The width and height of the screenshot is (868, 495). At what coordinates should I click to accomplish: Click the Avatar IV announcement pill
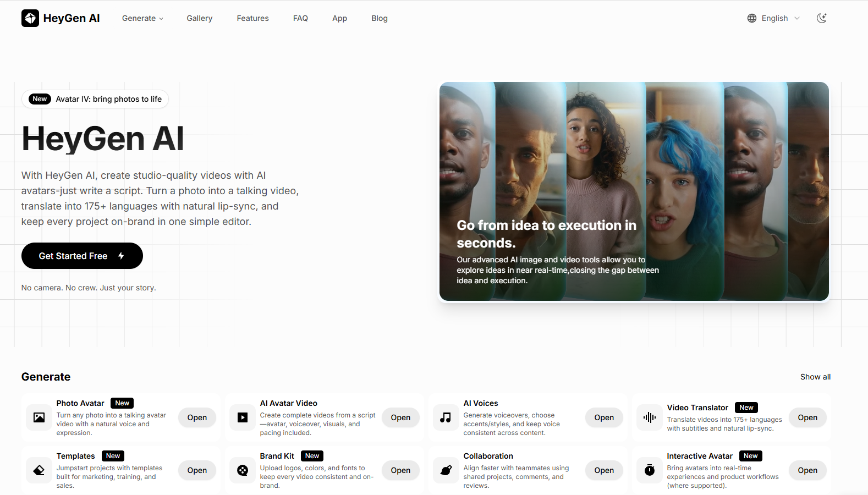pyautogui.click(x=95, y=99)
